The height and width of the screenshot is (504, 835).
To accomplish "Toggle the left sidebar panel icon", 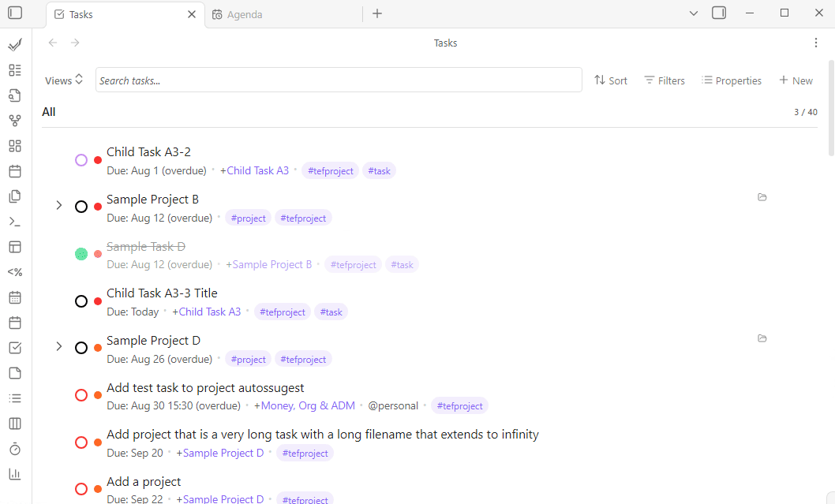I will tap(15, 13).
